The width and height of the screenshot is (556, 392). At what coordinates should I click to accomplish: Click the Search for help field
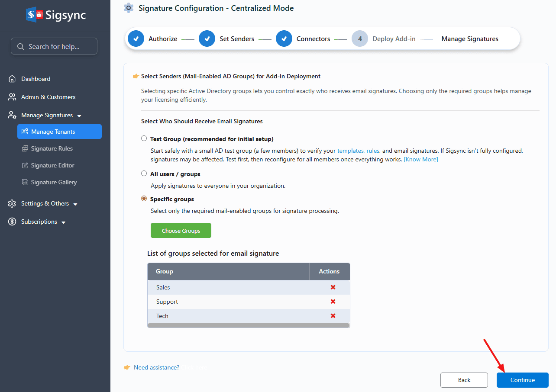54,46
